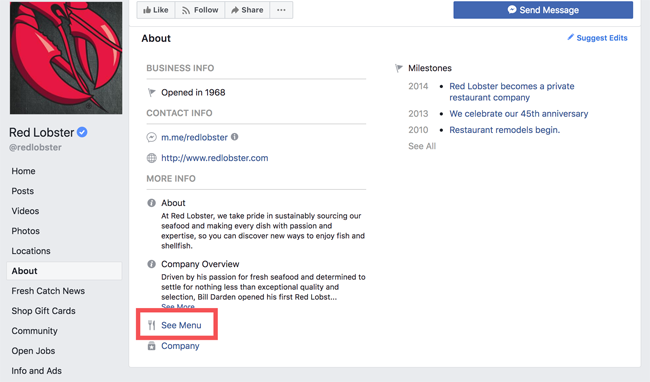Click the m.me/redlobster link
650x382 pixels.
(x=194, y=137)
